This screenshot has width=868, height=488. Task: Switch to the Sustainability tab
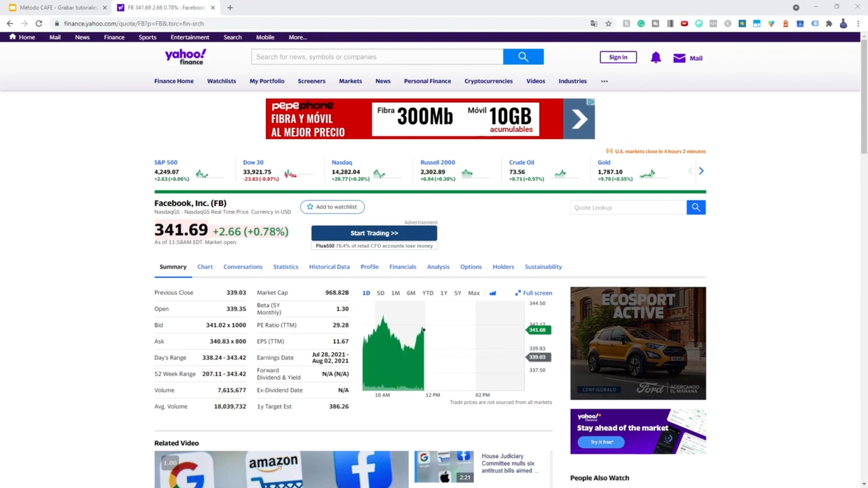[x=543, y=267]
